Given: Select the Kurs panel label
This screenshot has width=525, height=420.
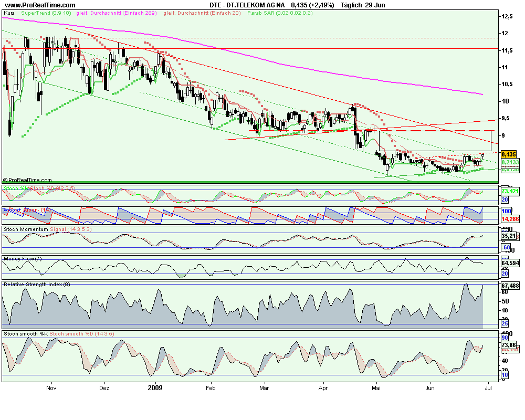Looking at the screenshot, I should (9, 13).
